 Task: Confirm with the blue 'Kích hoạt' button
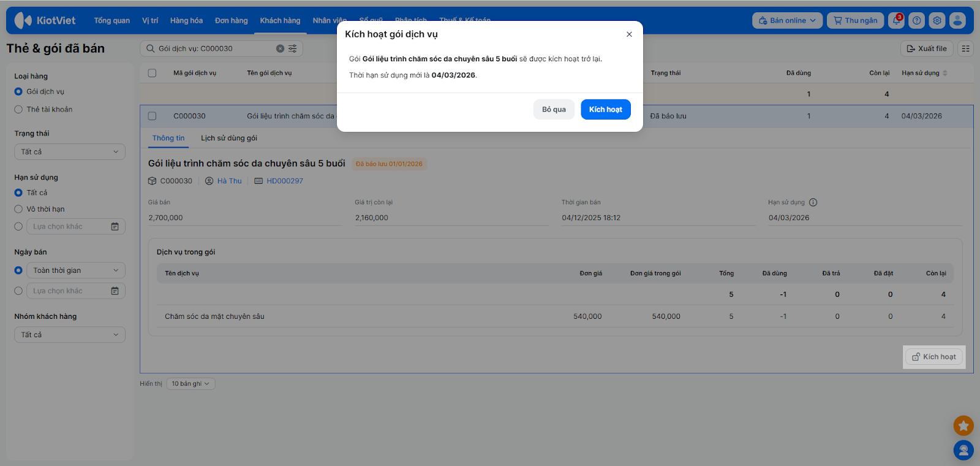point(605,109)
